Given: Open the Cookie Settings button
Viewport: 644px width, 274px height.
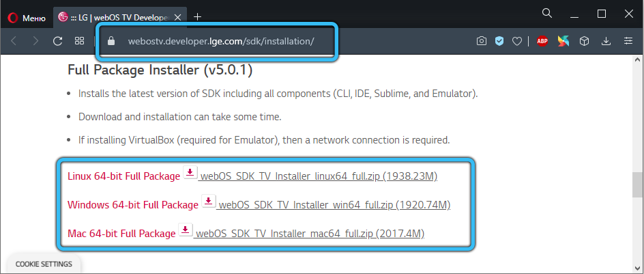Looking at the screenshot, I should click(x=44, y=264).
